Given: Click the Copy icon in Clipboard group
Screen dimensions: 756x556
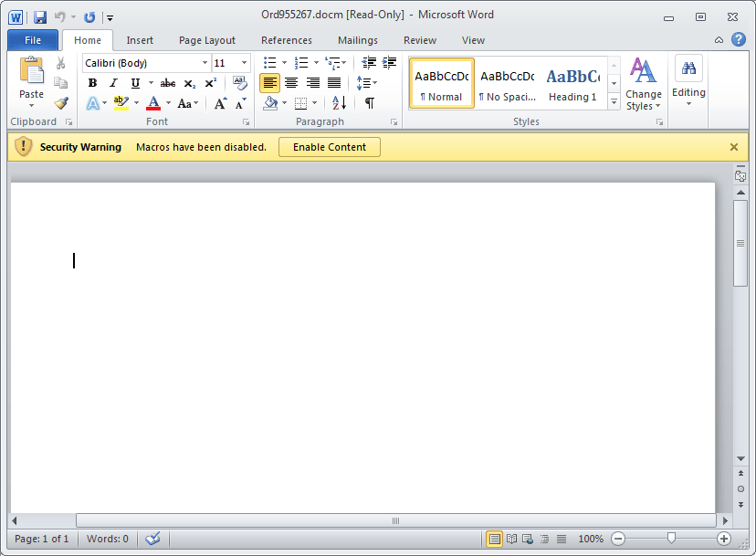Looking at the screenshot, I should tap(61, 83).
